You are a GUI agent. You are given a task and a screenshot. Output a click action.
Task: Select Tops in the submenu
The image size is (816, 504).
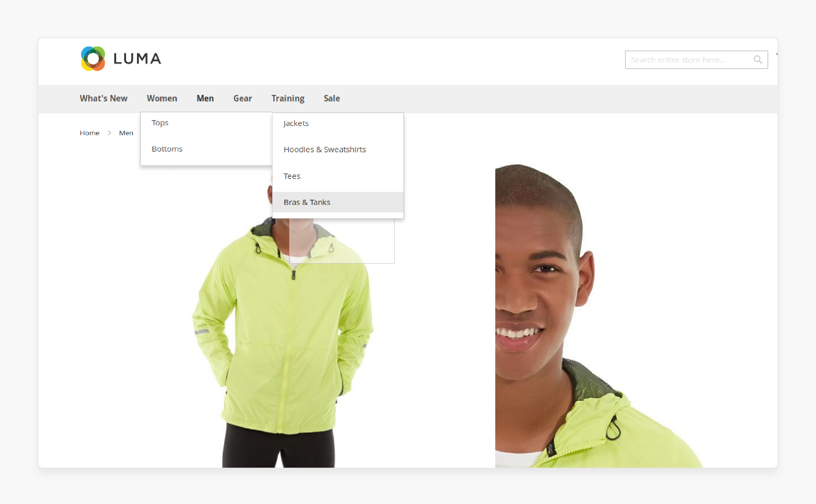[x=206, y=123]
